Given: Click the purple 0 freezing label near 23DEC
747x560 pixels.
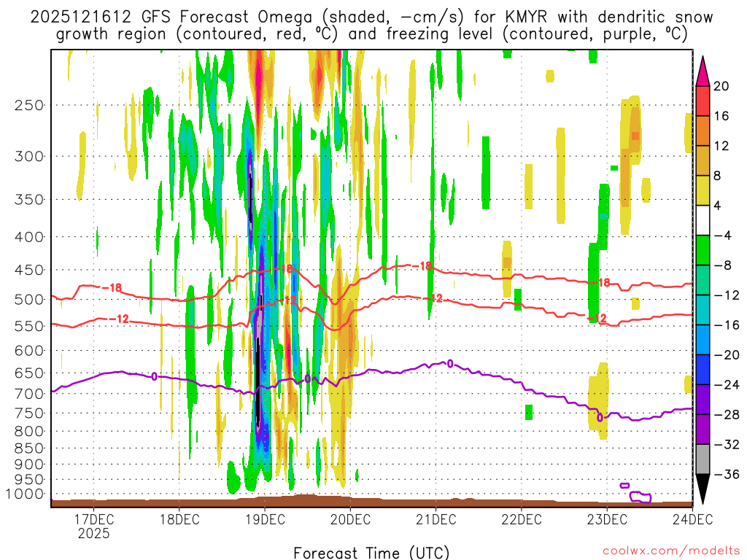Looking at the screenshot, I should point(600,418).
